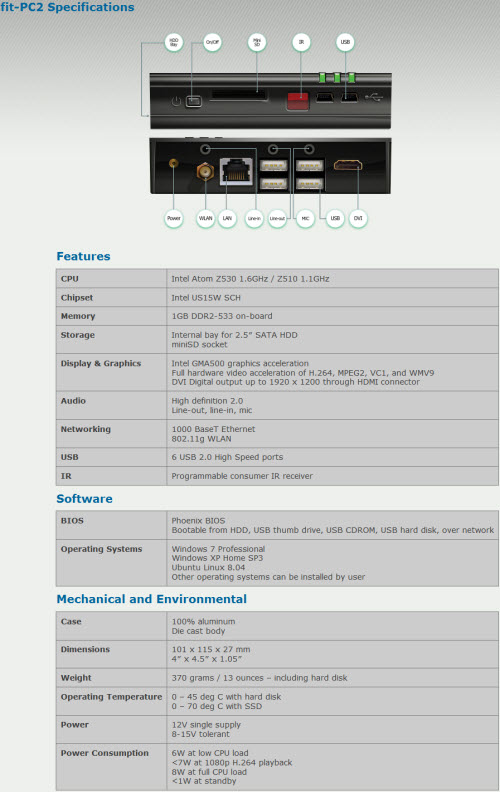Viewport: 500px width, 792px height.
Task: Click the miniSD card slot on device
Action: (x=238, y=95)
